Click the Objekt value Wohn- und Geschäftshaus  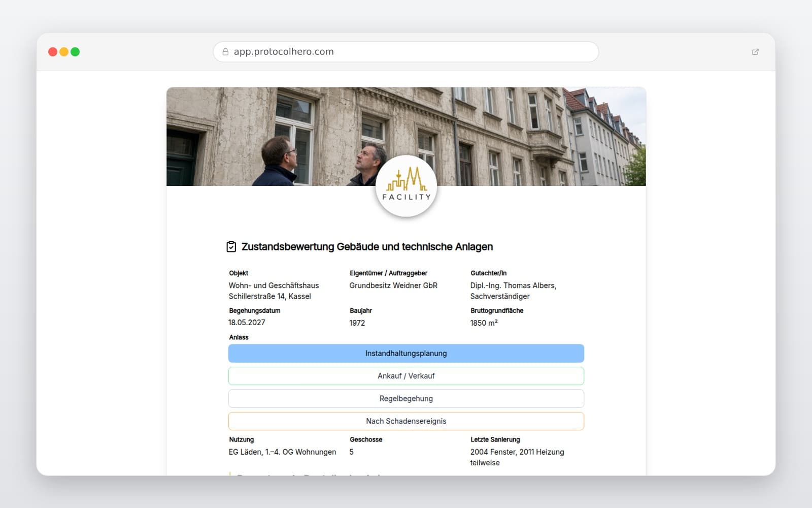click(274, 291)
